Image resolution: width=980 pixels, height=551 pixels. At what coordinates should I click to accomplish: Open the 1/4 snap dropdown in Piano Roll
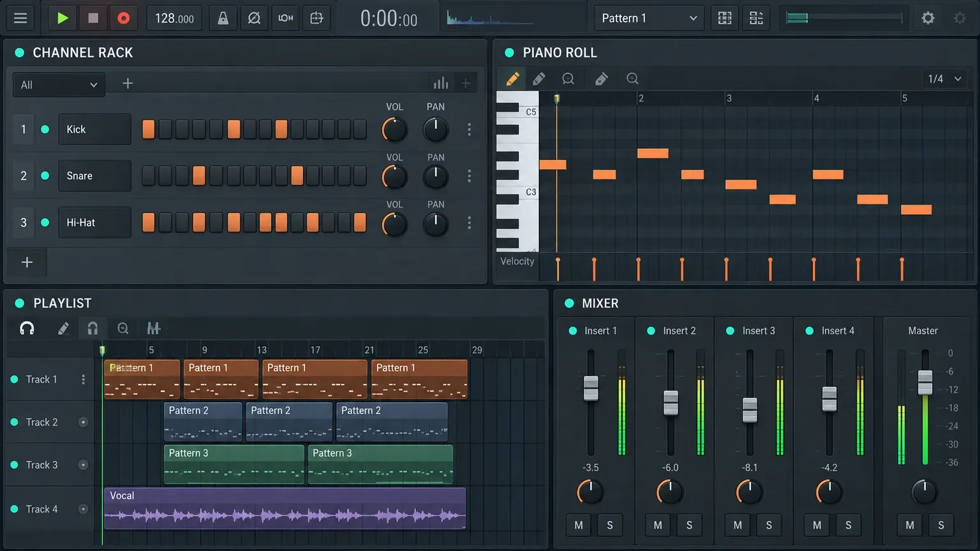click(x=944, y=78)
